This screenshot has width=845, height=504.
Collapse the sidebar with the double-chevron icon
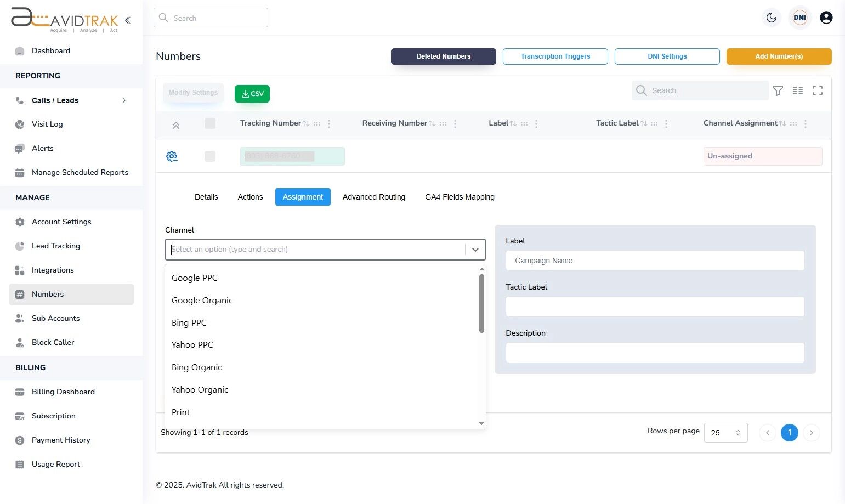(127, 20)
